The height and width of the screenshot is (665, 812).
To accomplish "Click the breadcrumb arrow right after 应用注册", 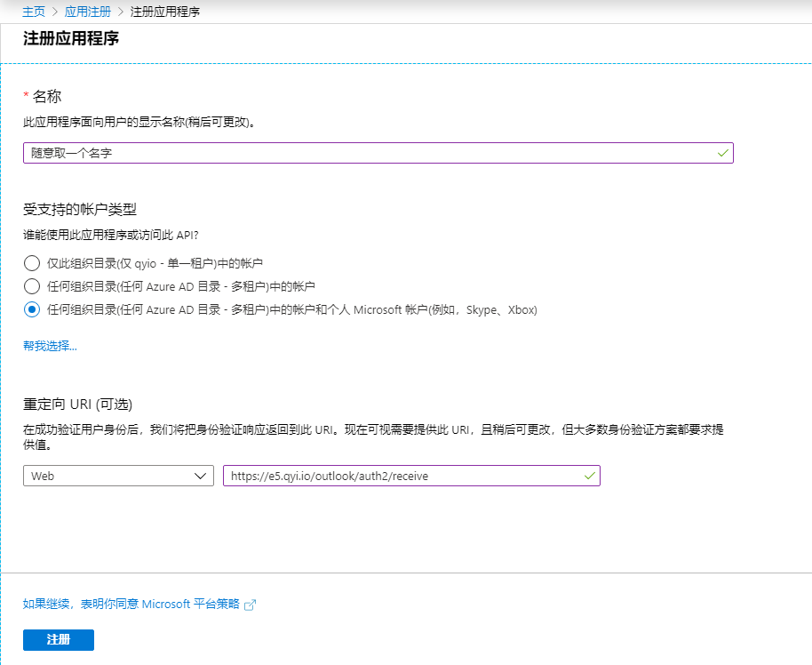I will pyautogui.click(x=120, y=12).
